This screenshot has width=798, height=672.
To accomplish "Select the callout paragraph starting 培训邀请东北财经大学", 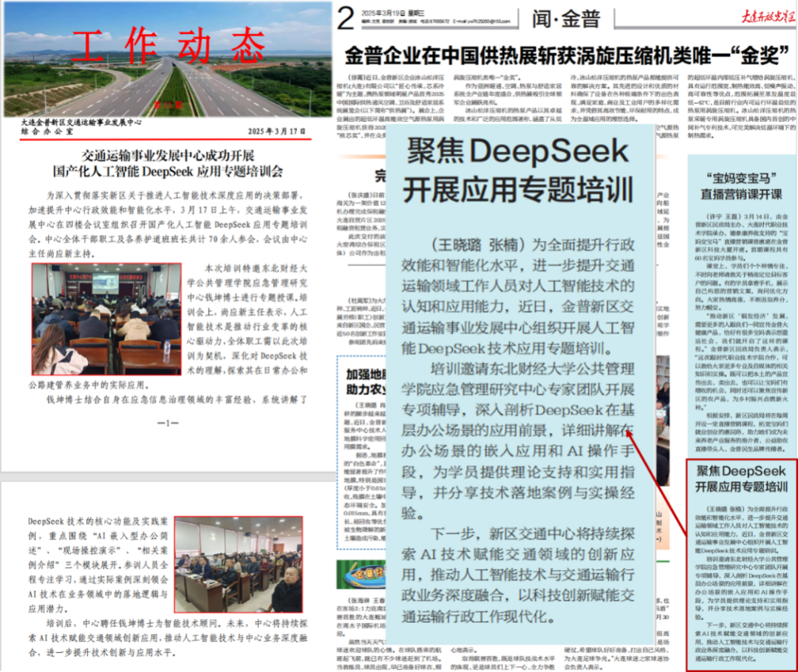I will [x=517, y=441].
